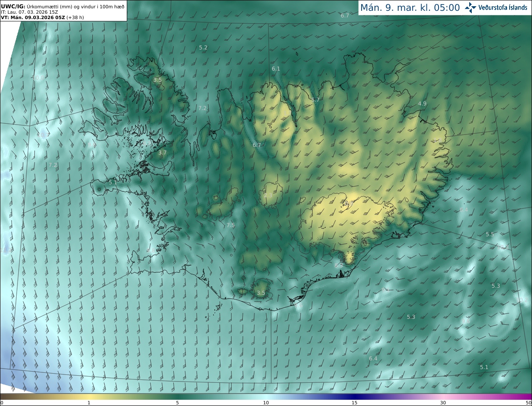
Task: Click the 'IT: Lau. 07. 03. 2026 15Z' line
Action: (30, 12)
